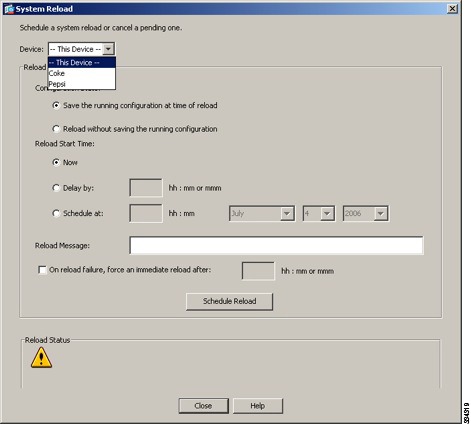Click the Close button at bottom
This screenshot has width=471, height=424.
click(x=203, y=406)
